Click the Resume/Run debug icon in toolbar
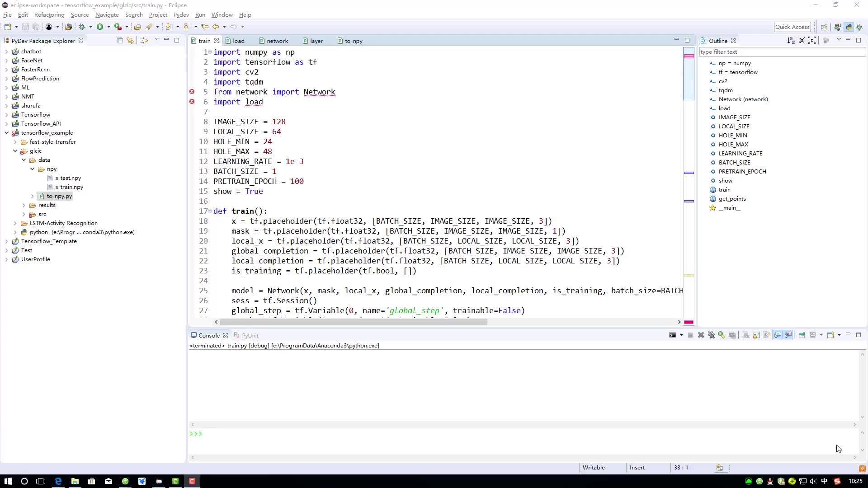 [x=99, y=27]
